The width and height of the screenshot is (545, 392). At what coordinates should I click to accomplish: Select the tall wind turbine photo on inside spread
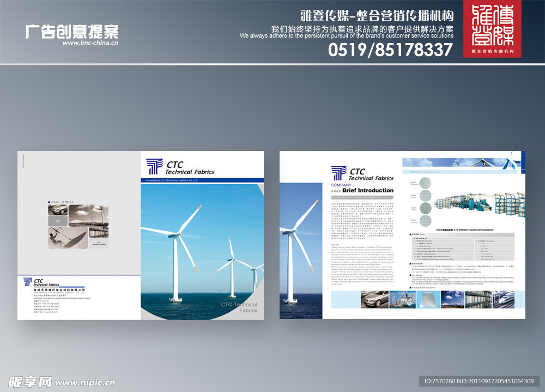coord(301,250)
